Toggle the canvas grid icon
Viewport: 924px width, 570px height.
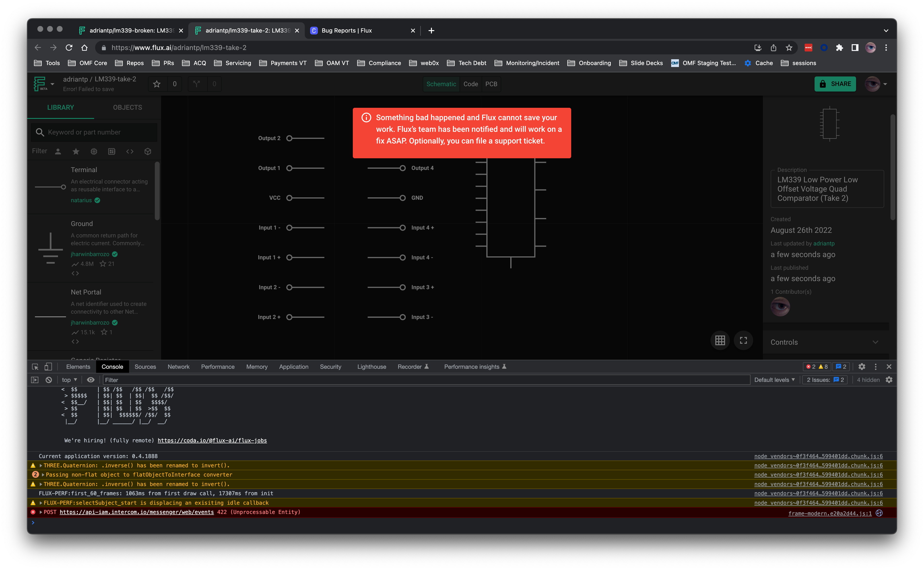pyautogui.click(x=720, y=340)
